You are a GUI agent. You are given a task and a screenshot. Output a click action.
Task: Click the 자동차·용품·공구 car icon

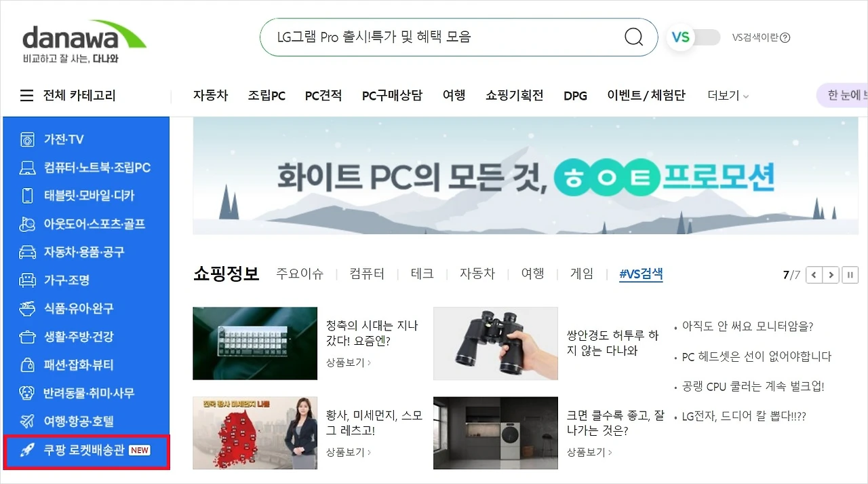click(27, 253)
